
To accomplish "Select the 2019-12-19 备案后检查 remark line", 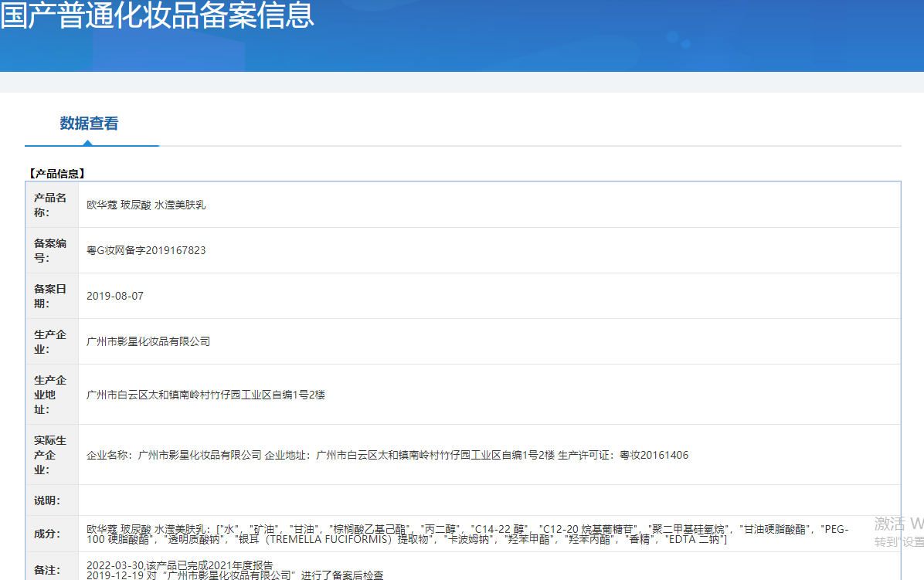I will point(235,575).
